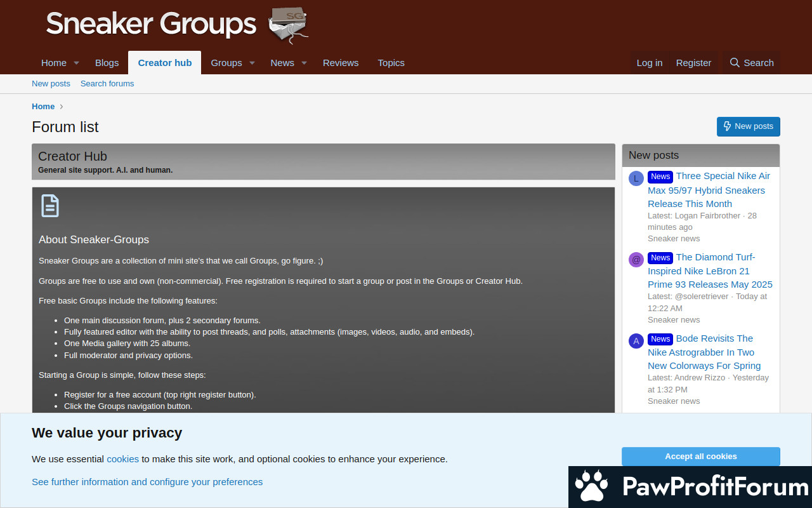Select the Creator hub tab
Image resolution: width=812 pixels, height=508 pixels.
click(x=165, y=63)
